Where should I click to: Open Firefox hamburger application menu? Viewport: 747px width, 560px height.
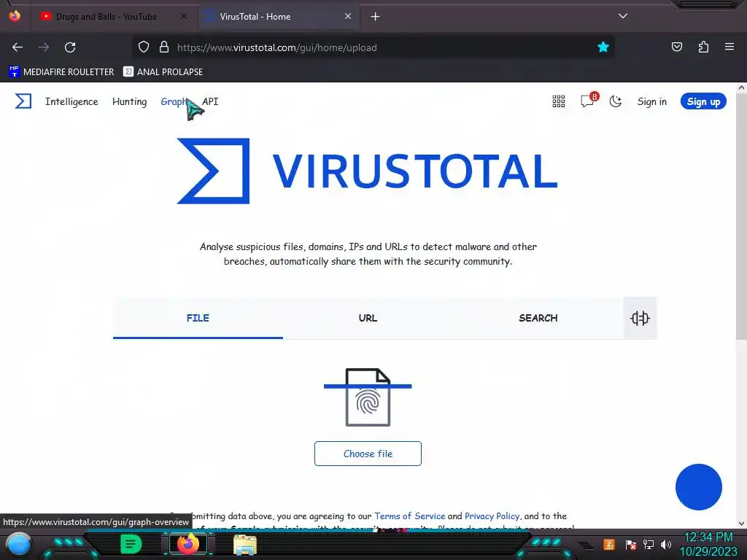pyautogui.click(x=729, y=47)
